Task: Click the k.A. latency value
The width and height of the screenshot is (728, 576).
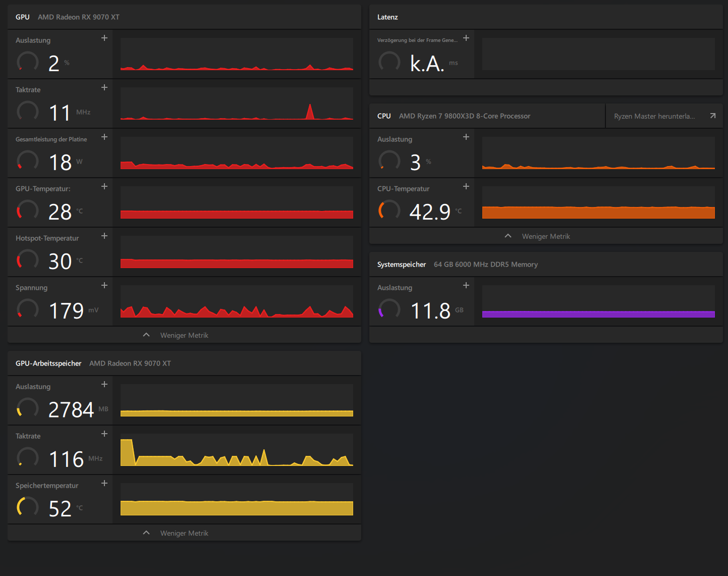Action: pos(427,63)
